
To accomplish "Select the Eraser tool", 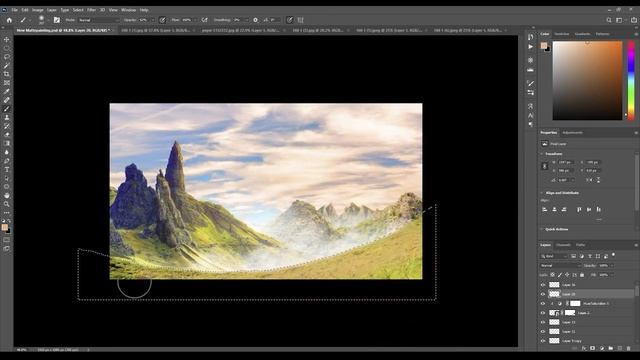I will point(7,135).
